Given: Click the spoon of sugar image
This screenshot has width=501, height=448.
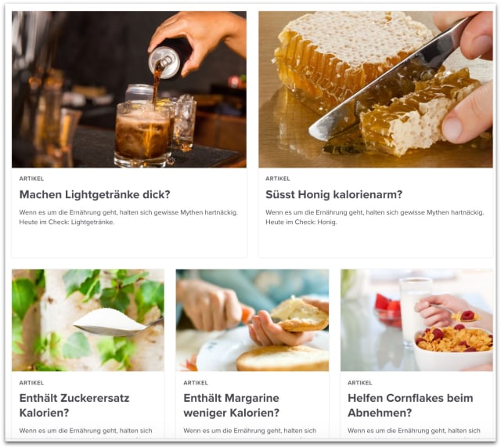Looking at the screenshot, I should pos(88,320).
